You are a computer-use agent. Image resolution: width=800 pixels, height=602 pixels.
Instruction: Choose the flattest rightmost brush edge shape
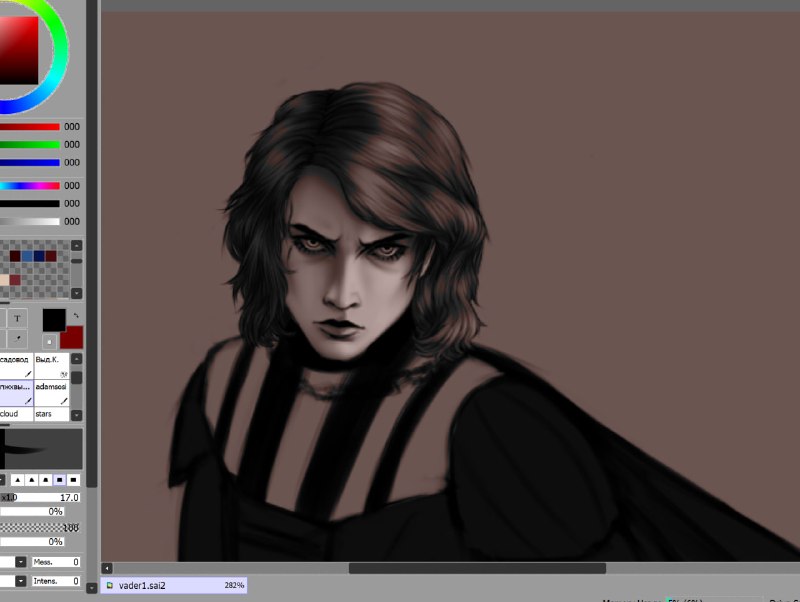[73, 480]
